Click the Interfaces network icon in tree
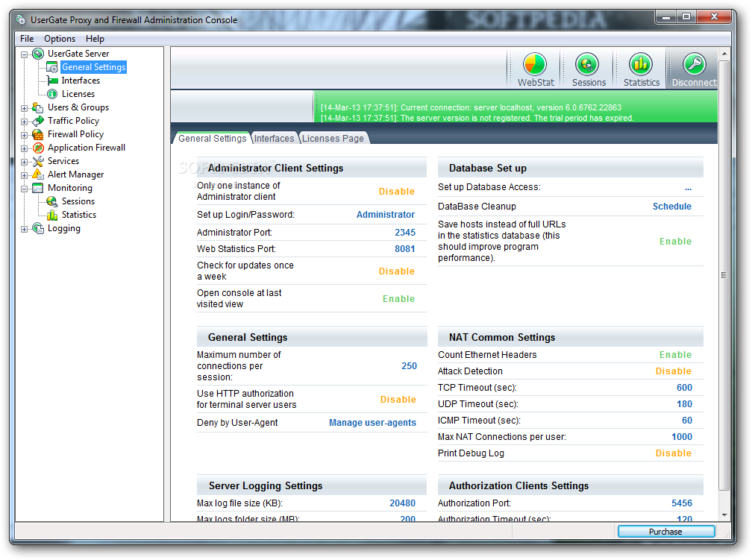This screenshot has height=560, width=752. pos(52,81)
